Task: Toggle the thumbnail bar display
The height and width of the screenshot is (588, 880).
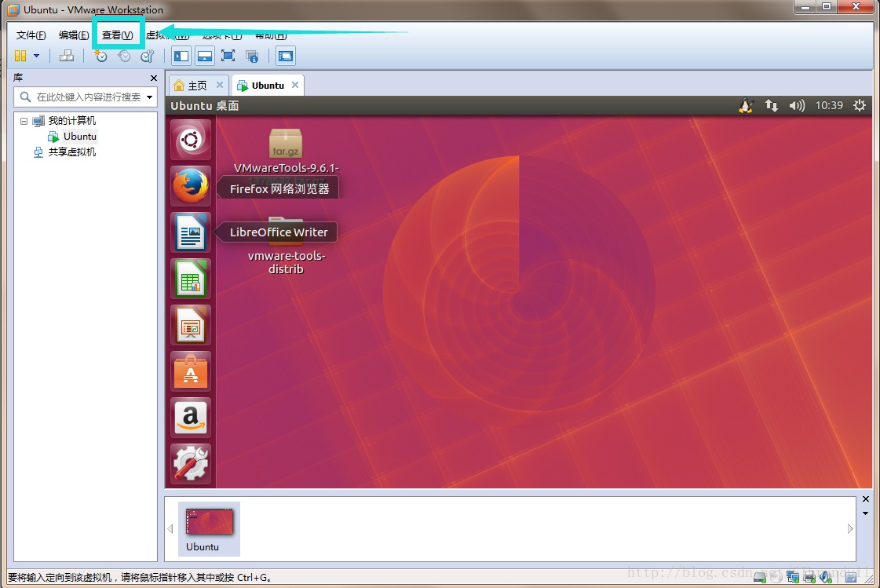Action: click(204, 56)
